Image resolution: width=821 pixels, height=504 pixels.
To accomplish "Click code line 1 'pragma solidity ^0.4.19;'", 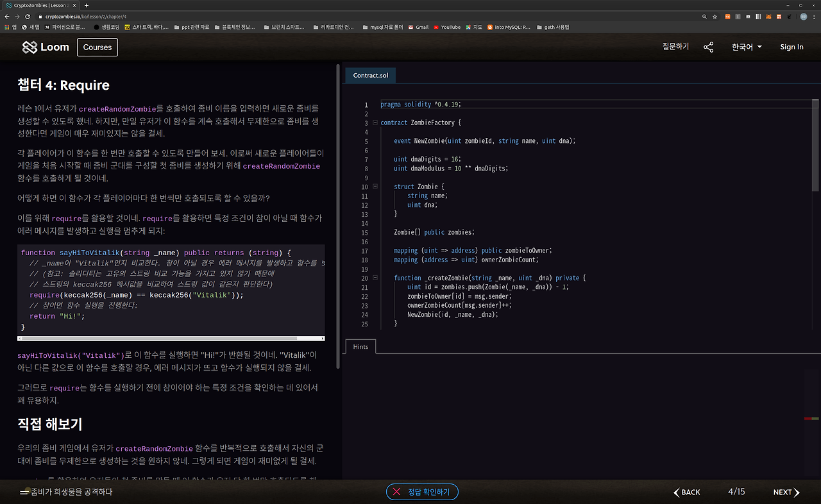I will pos(421,105).
